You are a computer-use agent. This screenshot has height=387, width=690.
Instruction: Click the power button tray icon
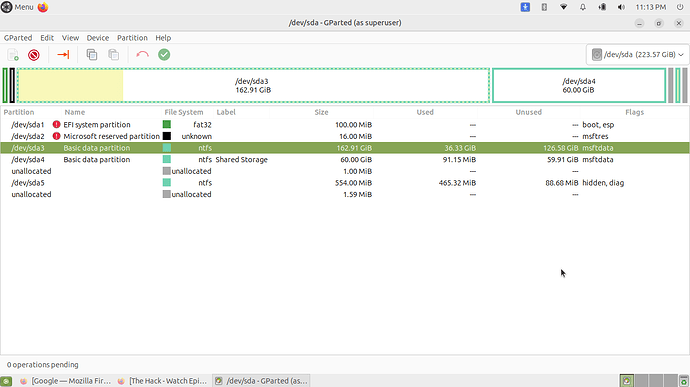680,7
